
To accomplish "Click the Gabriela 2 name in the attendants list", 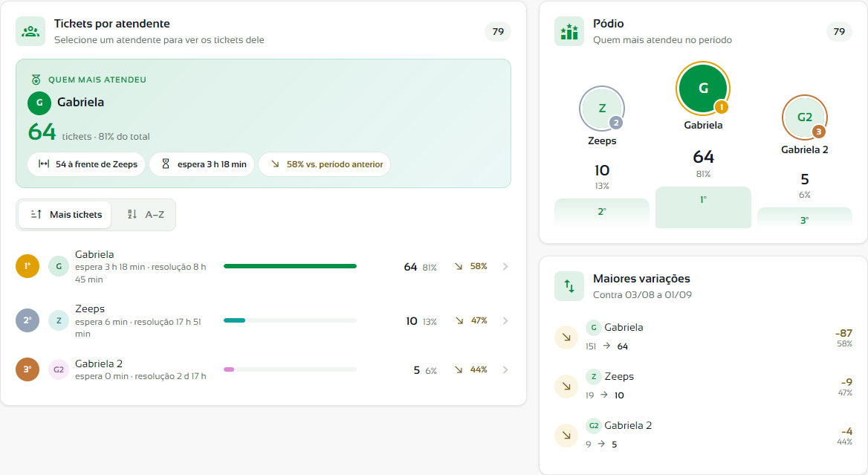I will [x=99, y=363].
